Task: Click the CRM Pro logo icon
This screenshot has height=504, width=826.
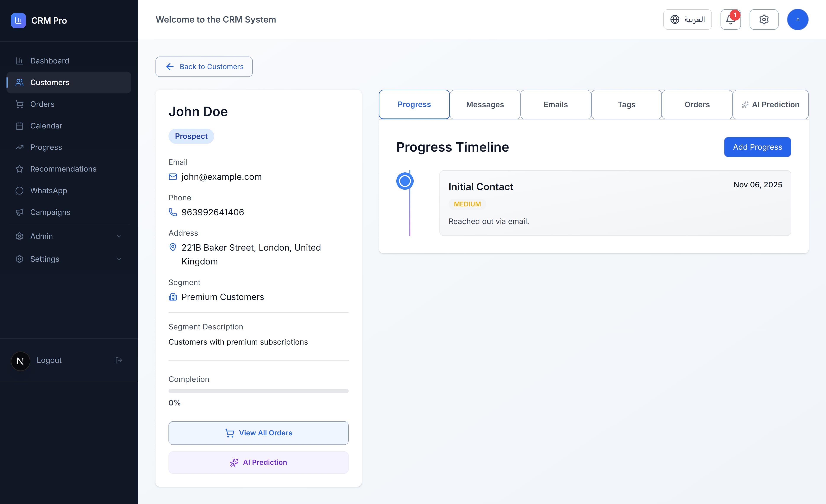Action: [18, 20]
